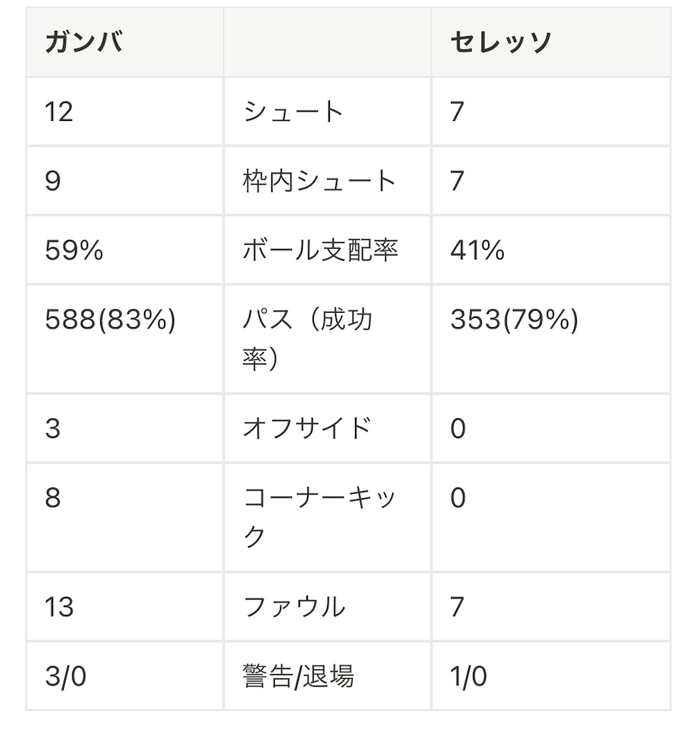Select the ファウル row label
The height and width of the screenshot is (733, 700).
pyautogui.click(x=294, y=606)
